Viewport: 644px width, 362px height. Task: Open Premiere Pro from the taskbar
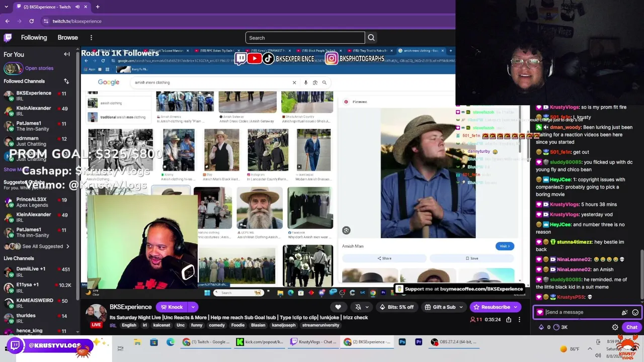coord(419,342)
